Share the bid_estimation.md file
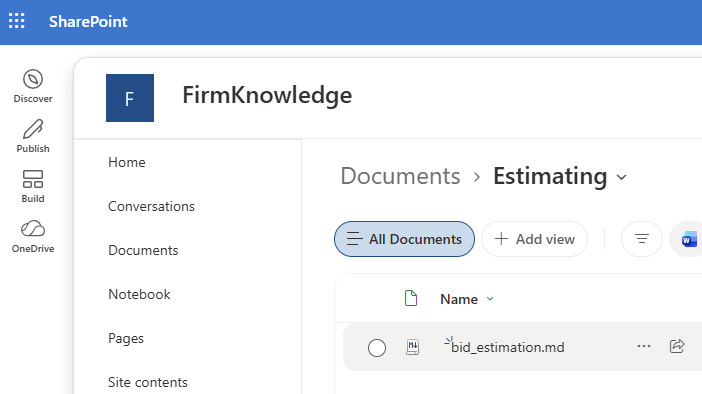The height and width of the screenshot is (394, 702). [x=677, y=346]
